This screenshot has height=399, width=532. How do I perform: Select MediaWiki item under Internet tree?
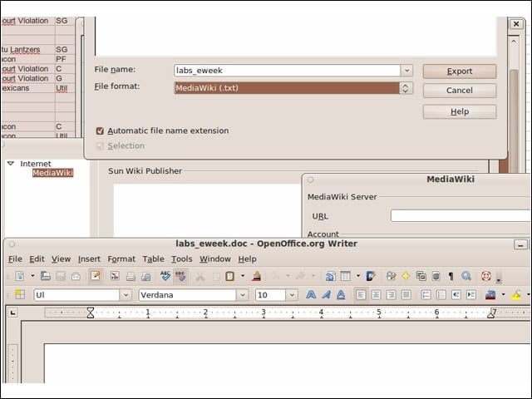(x=52, y=173)
